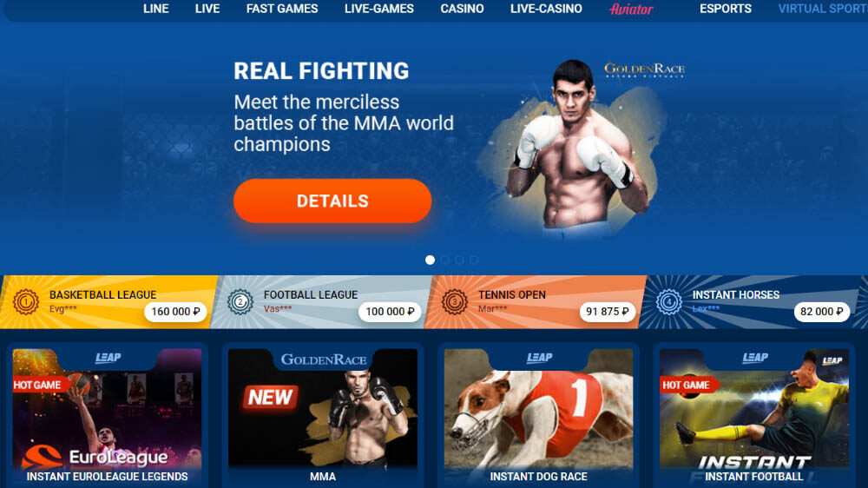
Task: Go to the FAST GAMES menu tab
Action: pyautogui.click(x=282, y=9)
